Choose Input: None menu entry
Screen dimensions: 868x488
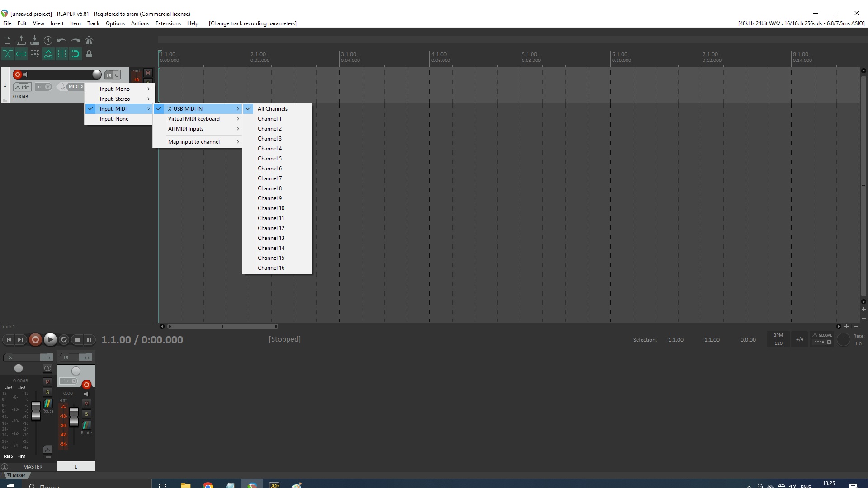pos(114,119)
